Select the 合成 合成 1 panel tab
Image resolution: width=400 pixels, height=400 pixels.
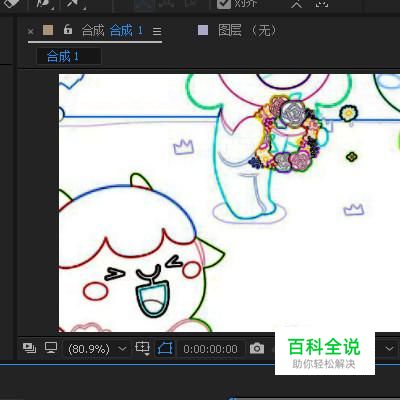pos(112,31)
